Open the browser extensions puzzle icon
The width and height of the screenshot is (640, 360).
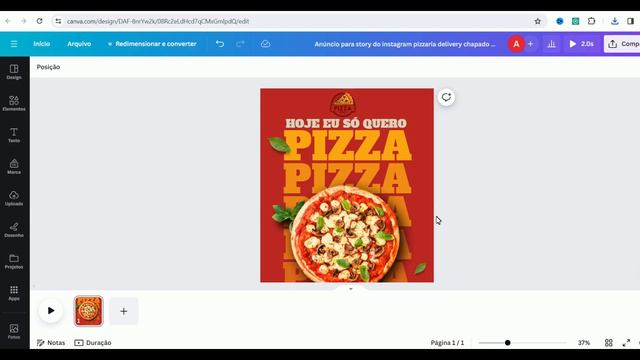591,21
